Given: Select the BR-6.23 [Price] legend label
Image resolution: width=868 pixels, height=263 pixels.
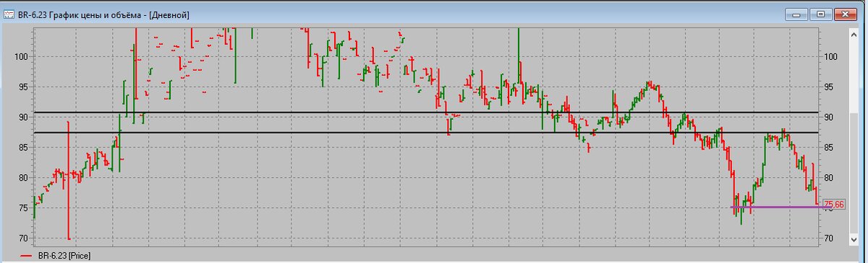Looking at the screenshot, I should pyautogui.click(x=64, y=256).
